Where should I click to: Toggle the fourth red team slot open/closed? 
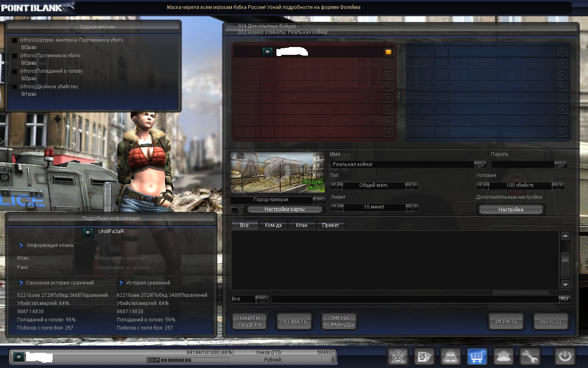388,87
